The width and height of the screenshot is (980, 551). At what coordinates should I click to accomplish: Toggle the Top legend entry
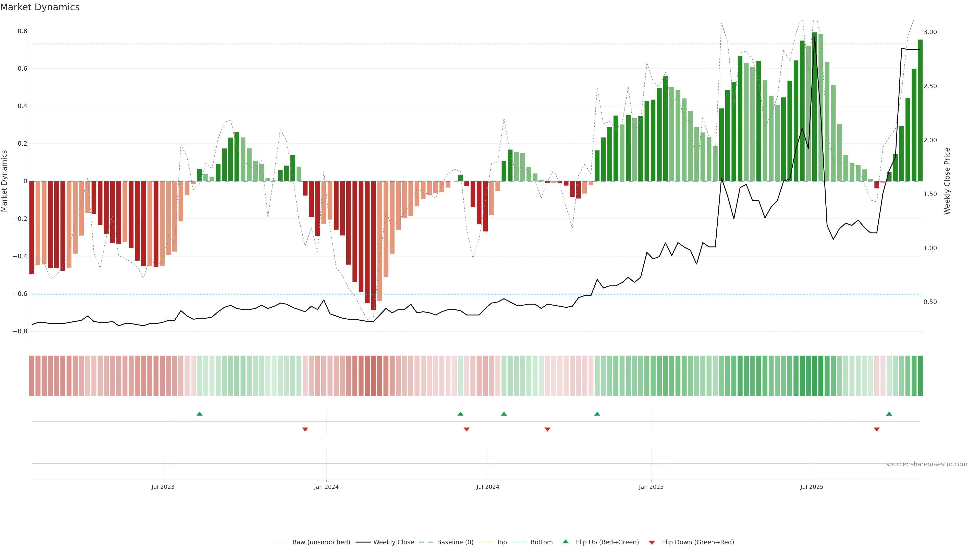pyautogui.click(x=501, y=542)
